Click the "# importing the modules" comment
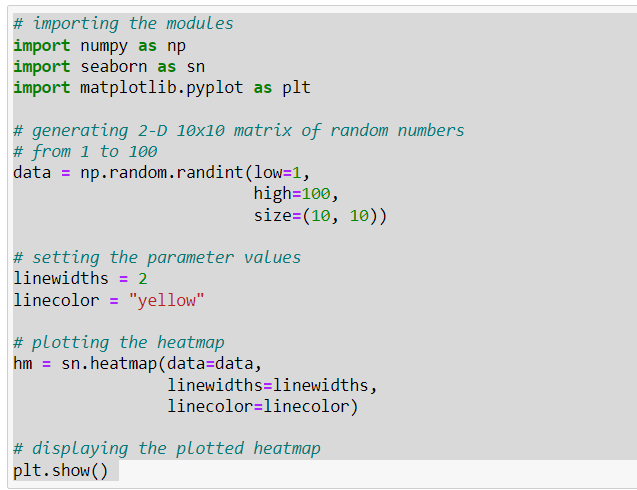Viewport: 637px width, 490px height. pyautogui.click(x=123, y=23)
